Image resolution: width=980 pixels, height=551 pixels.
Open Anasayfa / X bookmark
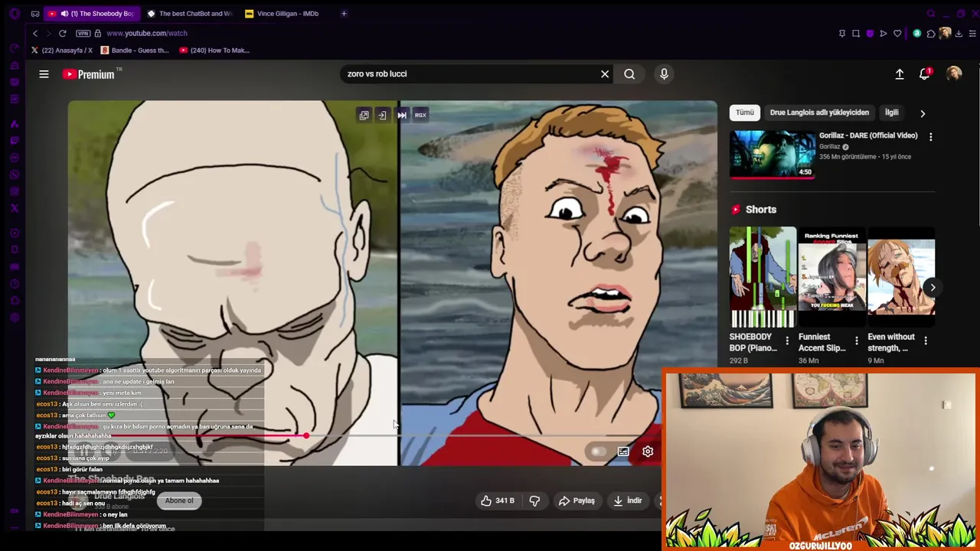pos(62,51)
